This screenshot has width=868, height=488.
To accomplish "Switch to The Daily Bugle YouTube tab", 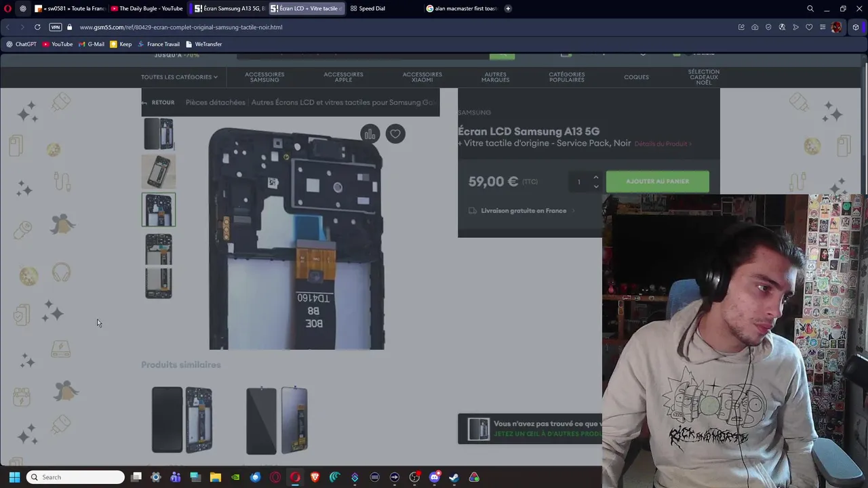I will [x=146, y=8].
